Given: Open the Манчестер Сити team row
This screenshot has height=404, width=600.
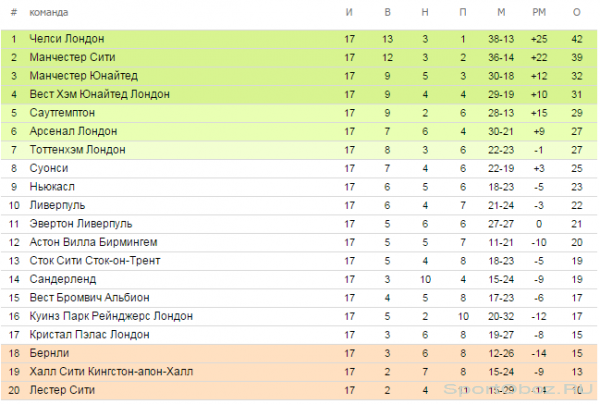Looking at the screenshot, I should 299,57.
